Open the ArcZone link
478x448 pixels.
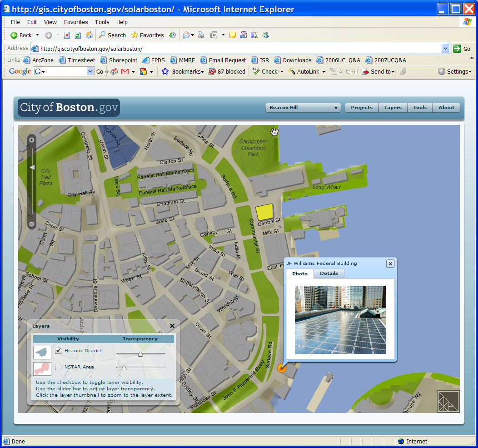[39, 60]
